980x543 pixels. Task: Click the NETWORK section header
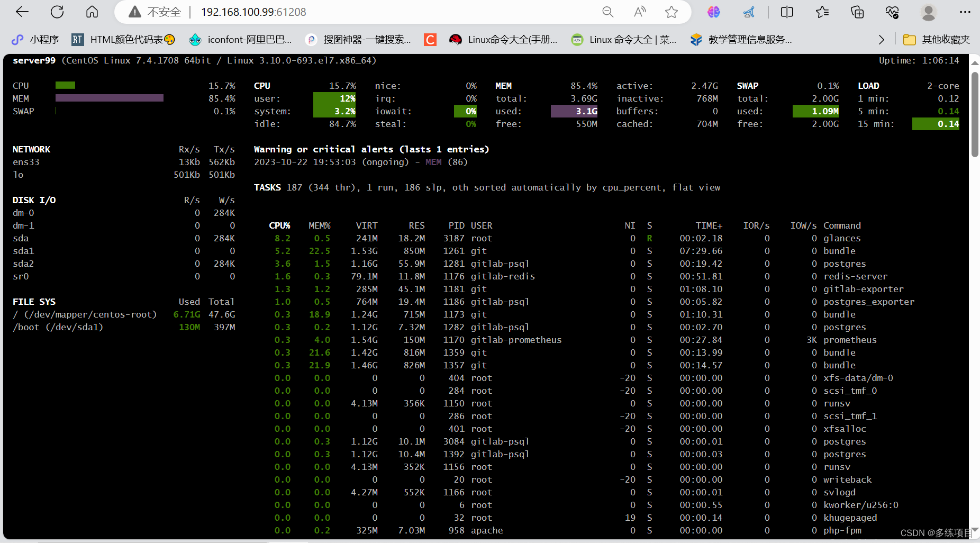point(32,149)
